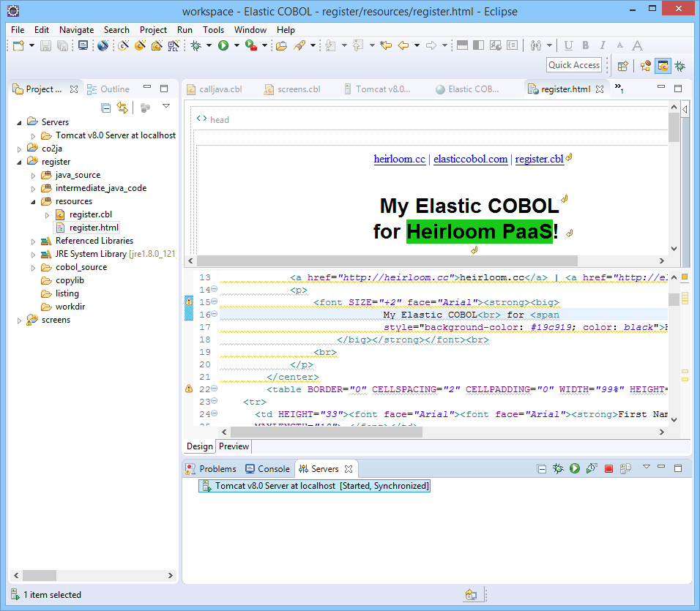
Task: Stop the Tomcat server with red square
Action: point(608,469)
